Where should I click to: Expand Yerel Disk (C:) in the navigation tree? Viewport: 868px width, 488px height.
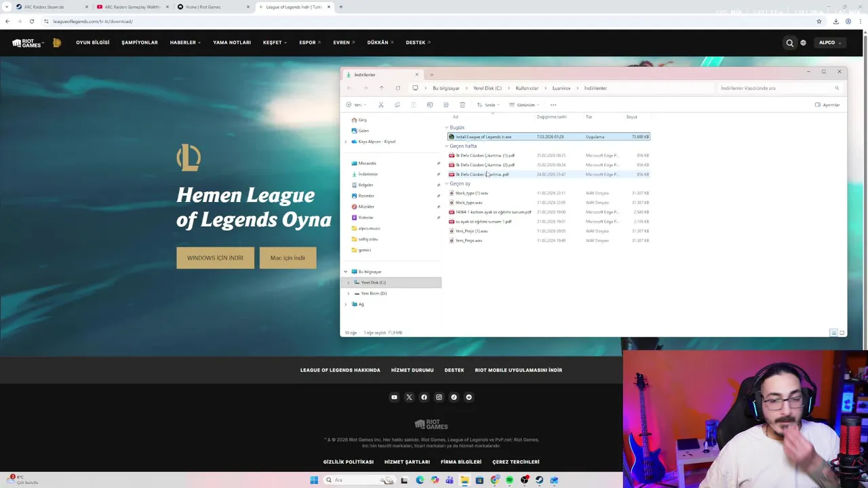[349, 283]
